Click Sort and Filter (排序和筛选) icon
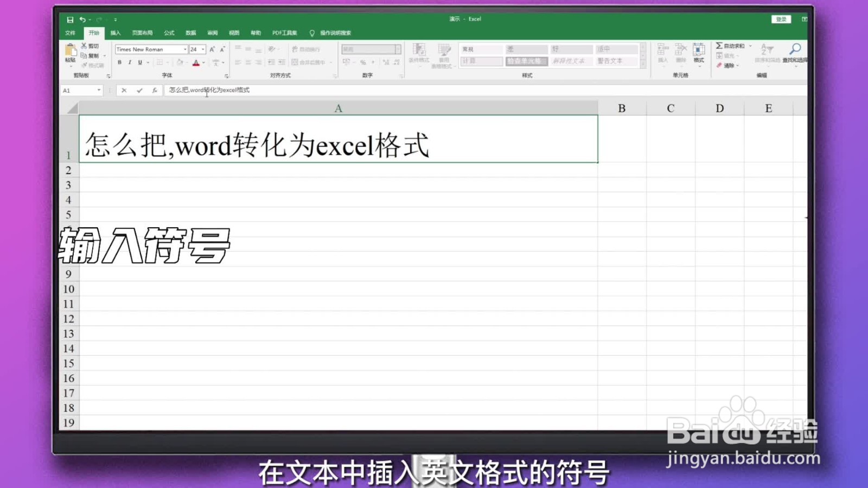The height and width of the screenshot is (488, 868). 767,49
